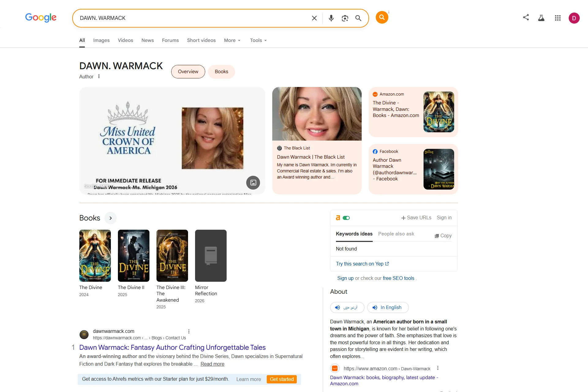
Task: Click the orange Ahrefs search button
Action: tap(382, 17)
